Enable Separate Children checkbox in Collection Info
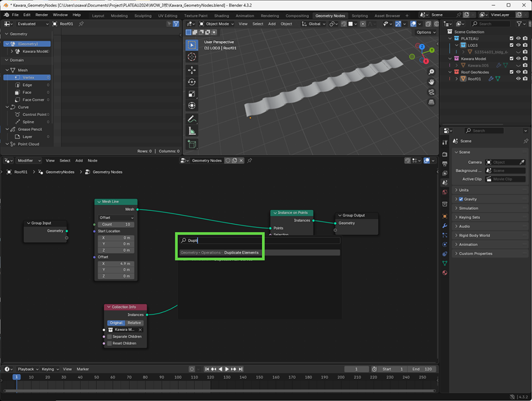The image size is (532, 401). pos(110,337)
